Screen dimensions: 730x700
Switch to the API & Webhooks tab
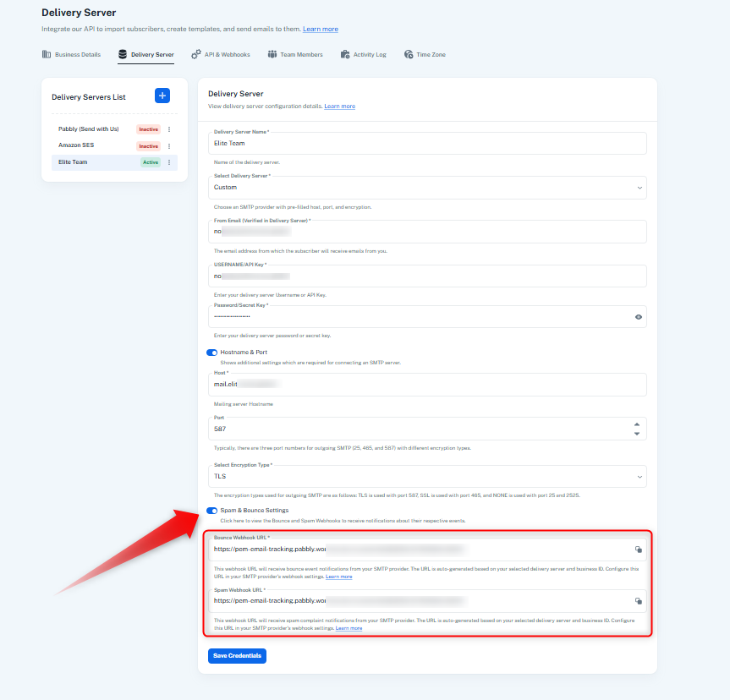221,54
